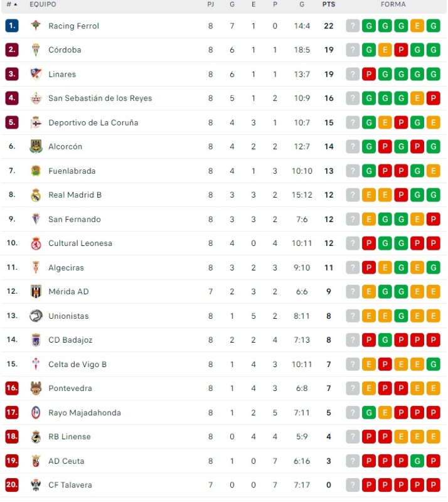Sort standings by PJ column header

(x=210, y=4)
